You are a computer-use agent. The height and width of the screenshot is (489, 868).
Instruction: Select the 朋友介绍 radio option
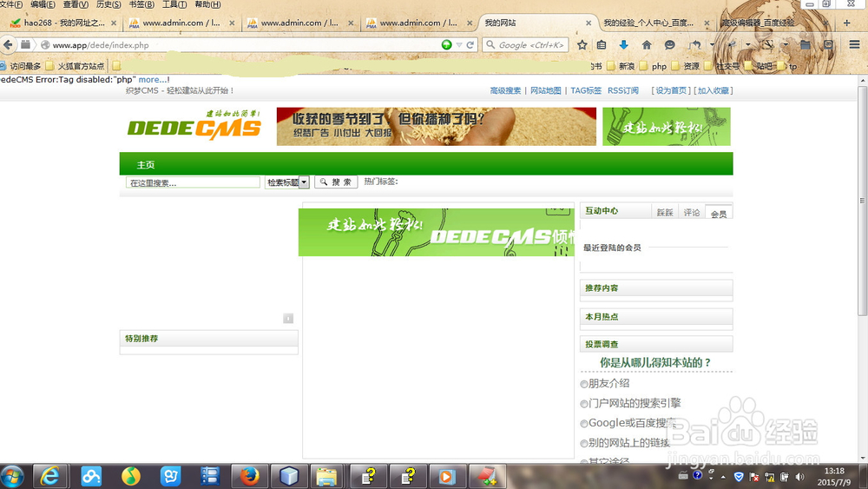[584, 384]
